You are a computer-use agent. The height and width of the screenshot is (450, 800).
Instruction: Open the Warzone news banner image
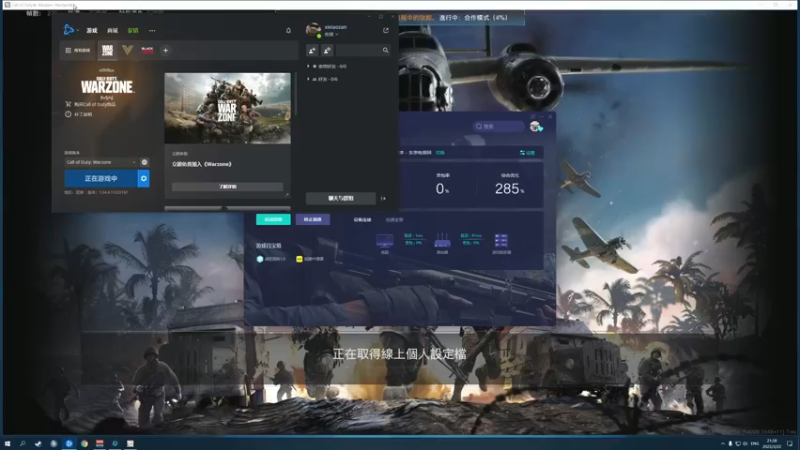click(228, 108)
